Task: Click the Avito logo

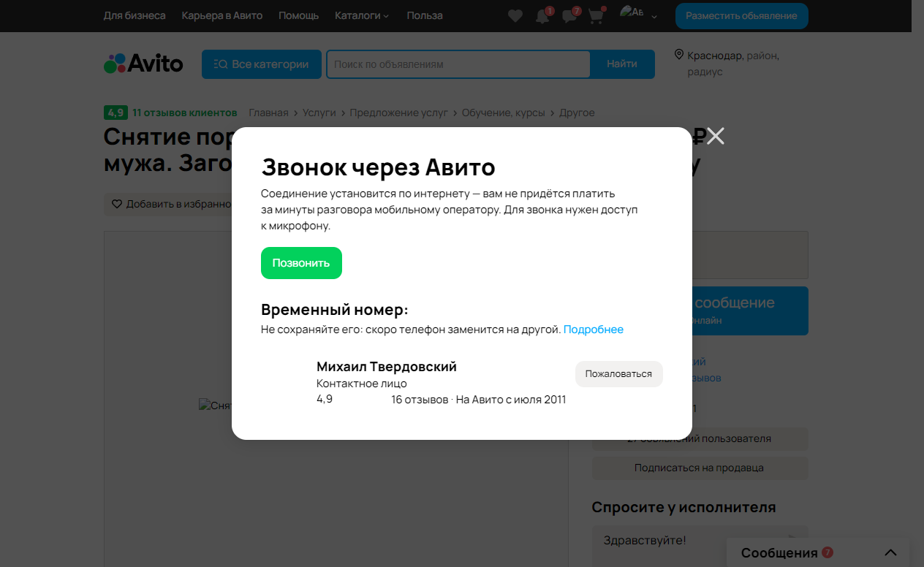Action: 143,64
